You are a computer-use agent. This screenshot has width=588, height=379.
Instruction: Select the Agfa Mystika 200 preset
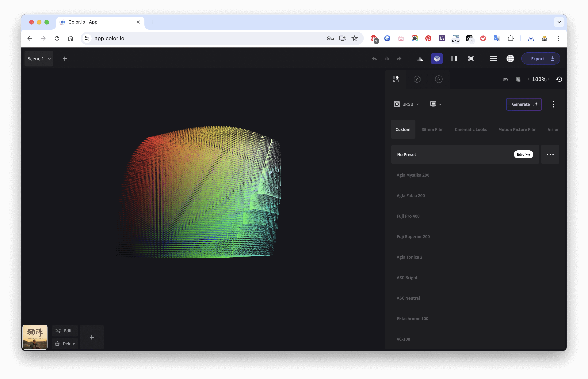click(x=413, y=175)
